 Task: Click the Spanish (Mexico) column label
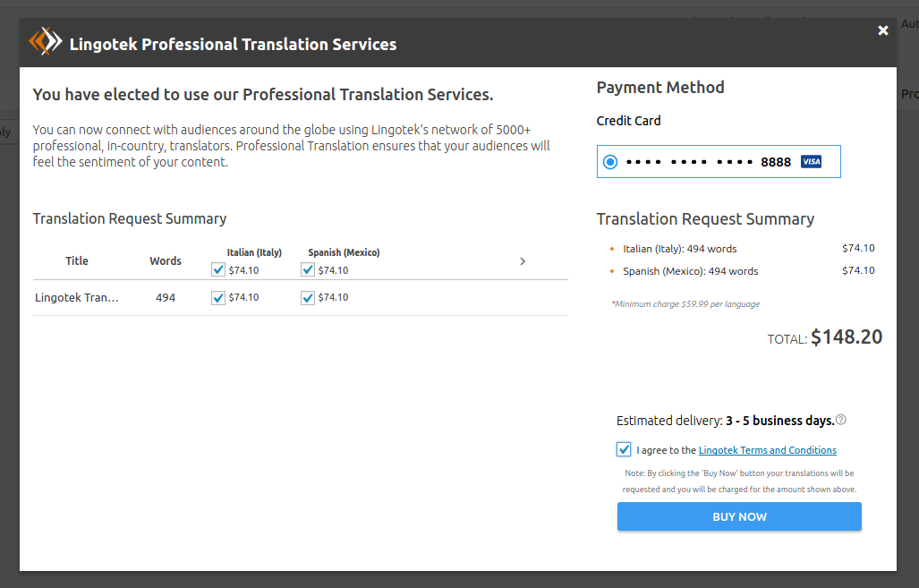click(x=344, y=252)
